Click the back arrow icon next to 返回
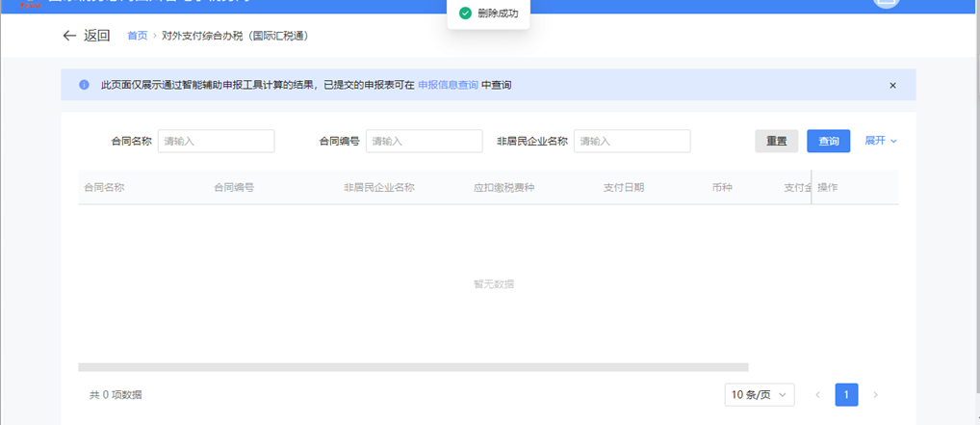The image size is (980, 425). 68,36
